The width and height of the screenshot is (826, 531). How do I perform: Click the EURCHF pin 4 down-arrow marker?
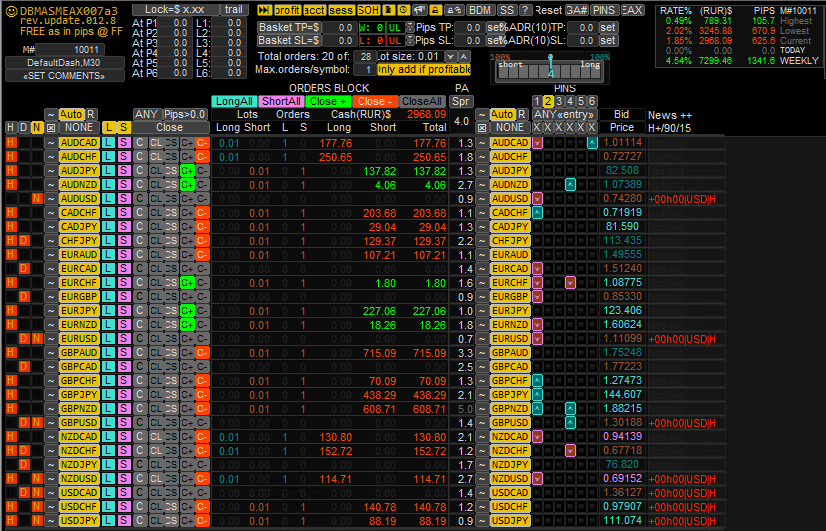point(570,282)
